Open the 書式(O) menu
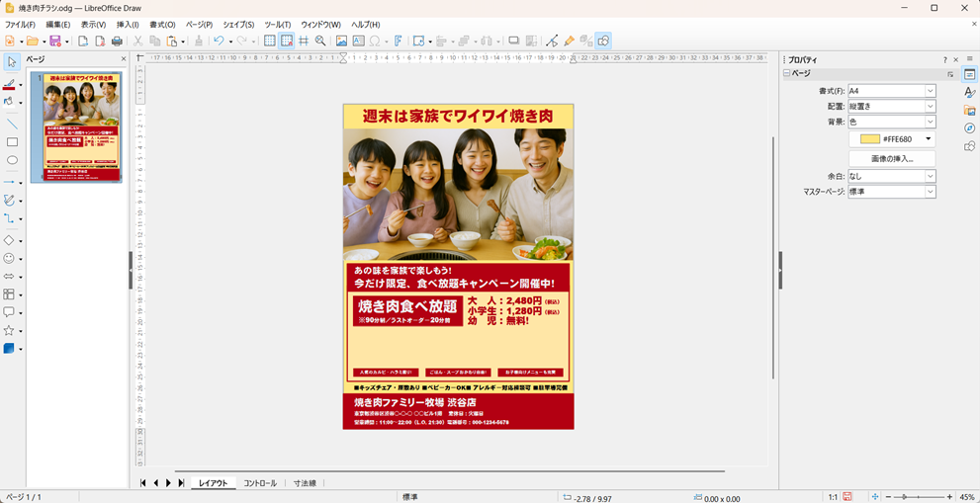This screenshot has height=503, width=980. [162, 25]
